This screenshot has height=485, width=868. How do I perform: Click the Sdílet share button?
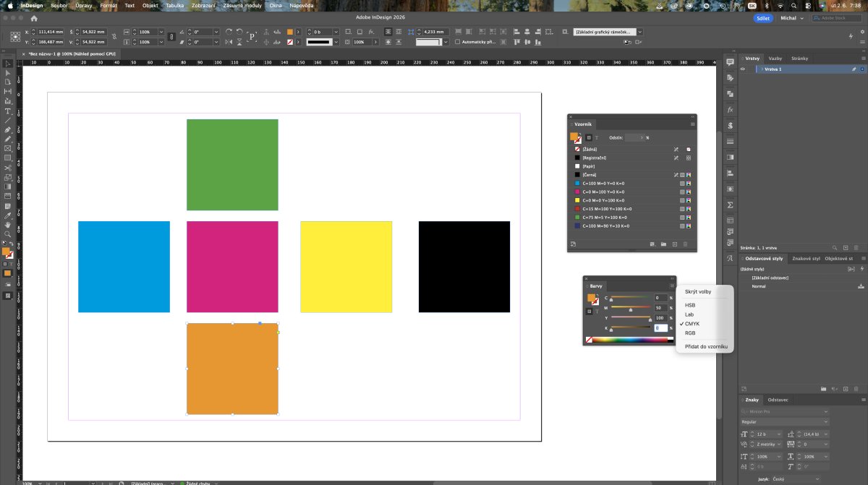coord(762,17)
